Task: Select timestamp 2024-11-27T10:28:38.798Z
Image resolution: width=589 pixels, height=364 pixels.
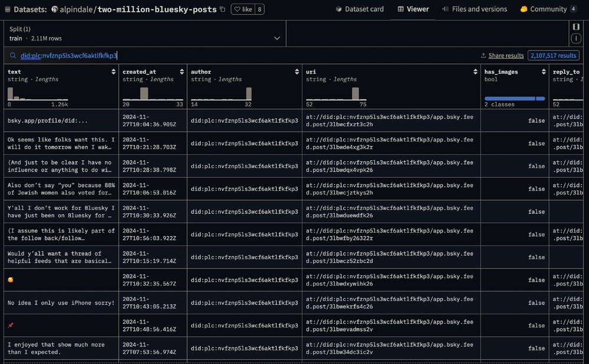Action: 153,166
